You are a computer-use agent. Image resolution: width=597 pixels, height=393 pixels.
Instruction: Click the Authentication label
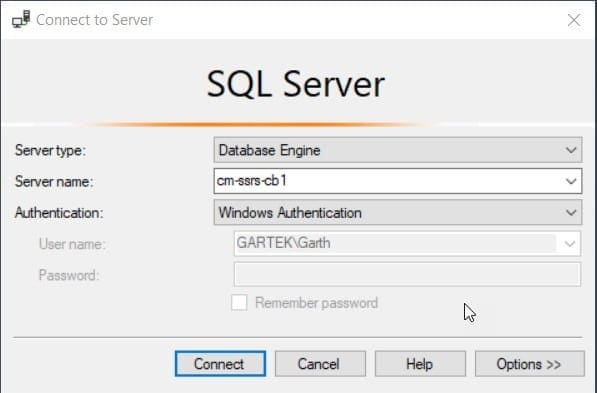59,212
